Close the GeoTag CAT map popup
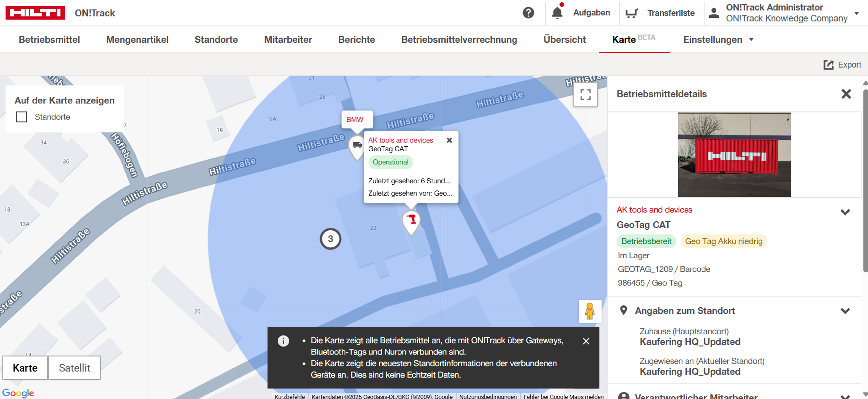This screenshot has width=868, height=399. (449, 140)
